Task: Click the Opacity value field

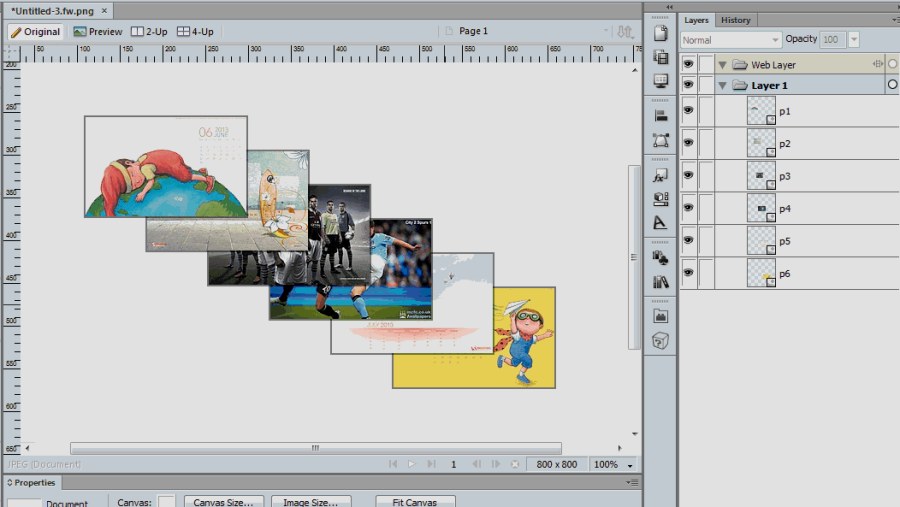Action: (x=832, y=40)
